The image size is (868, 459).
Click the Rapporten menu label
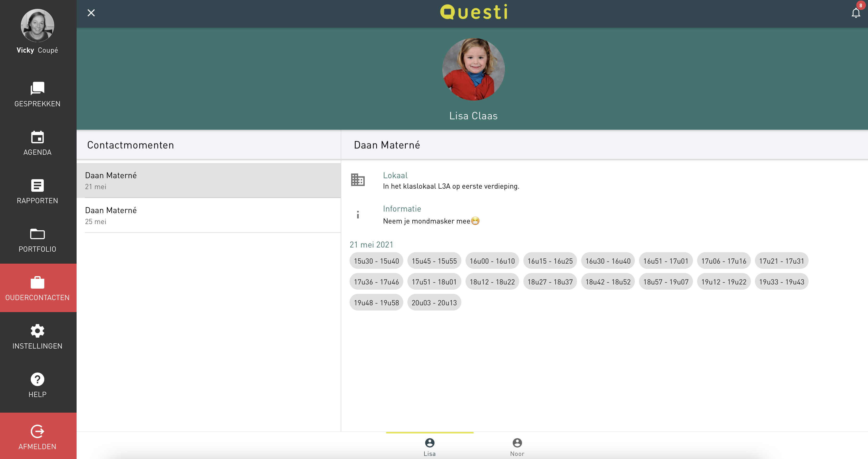[38, 201]
